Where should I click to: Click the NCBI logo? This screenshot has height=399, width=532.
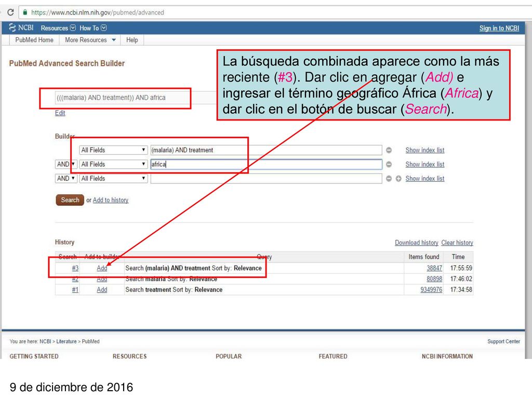coord(21,28)
